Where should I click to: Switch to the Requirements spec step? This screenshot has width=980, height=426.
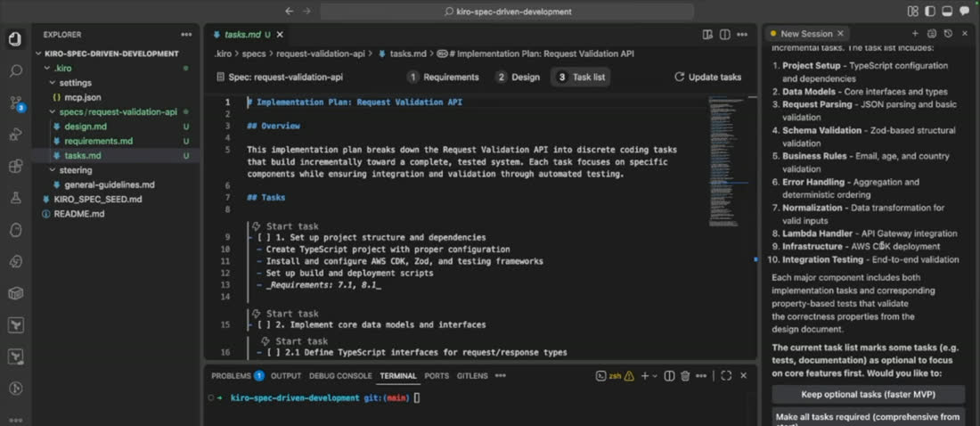pos(443,77)
